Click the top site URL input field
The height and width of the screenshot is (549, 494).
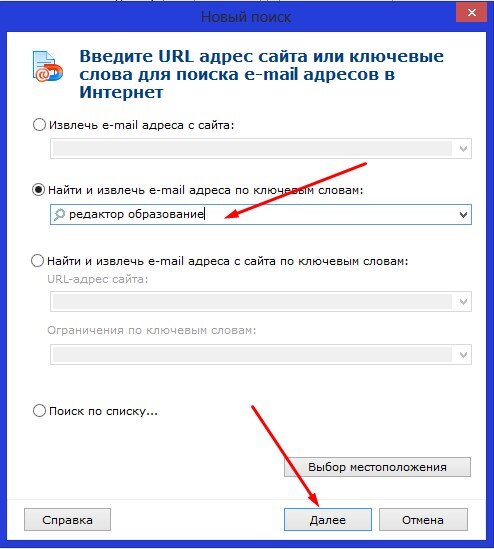coord(261,149)
